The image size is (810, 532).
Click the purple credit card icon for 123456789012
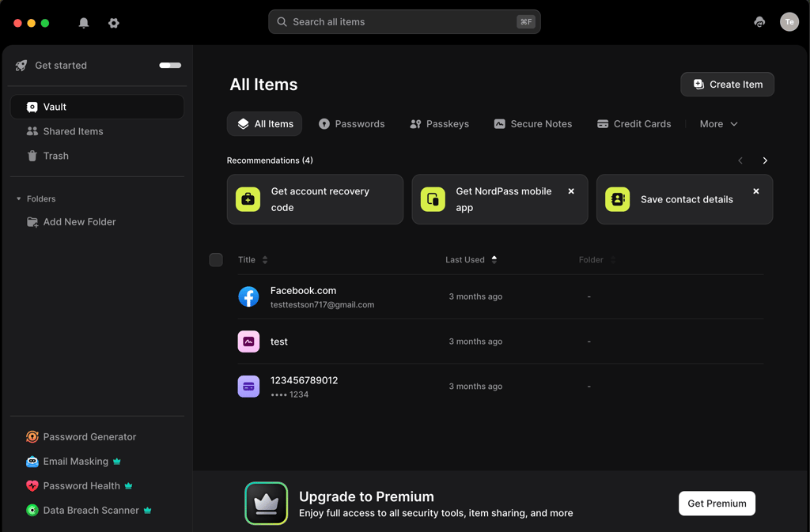[248, 387]
